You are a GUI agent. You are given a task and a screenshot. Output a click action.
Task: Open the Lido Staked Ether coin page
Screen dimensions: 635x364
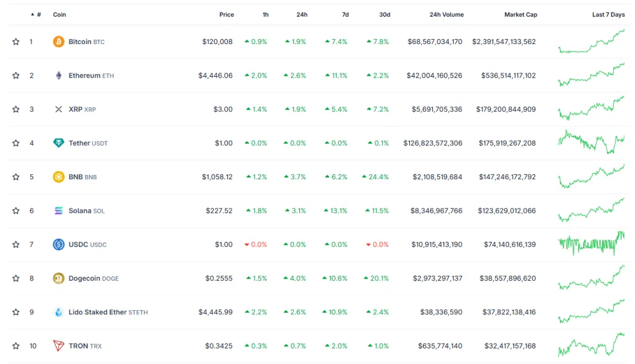pos(97,312)
